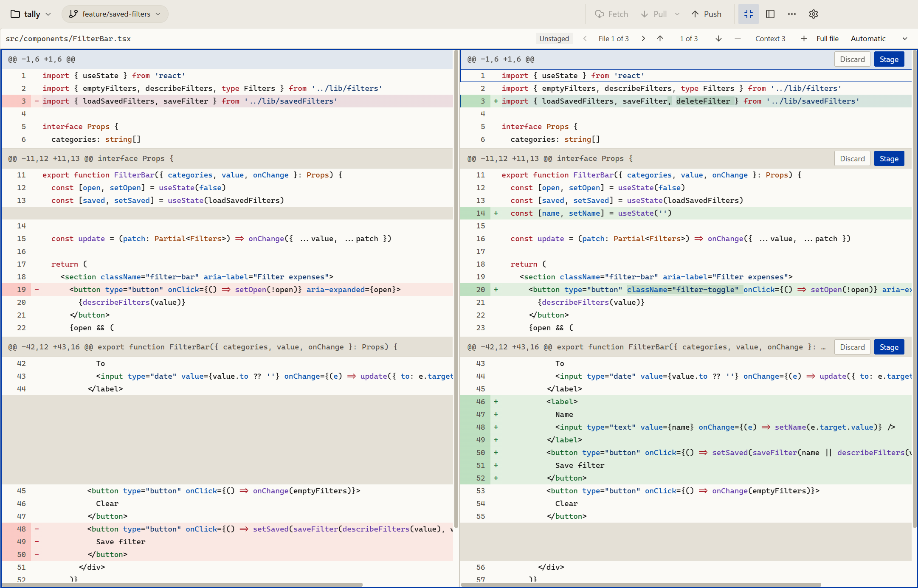Fetch from remote
The height and width of the screenshot is (588, 918).
pos(611,14)
